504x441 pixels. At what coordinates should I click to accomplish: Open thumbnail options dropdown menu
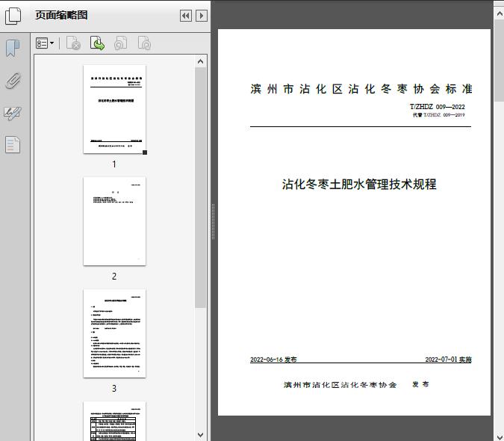pos(45,43)
